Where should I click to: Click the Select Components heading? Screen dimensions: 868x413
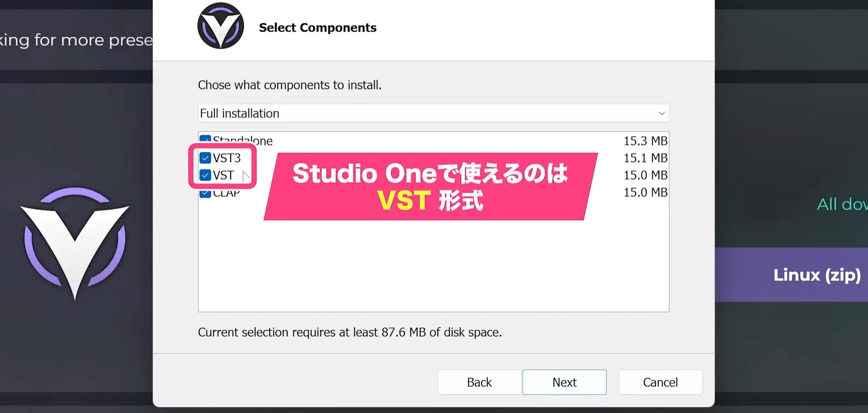317,28
